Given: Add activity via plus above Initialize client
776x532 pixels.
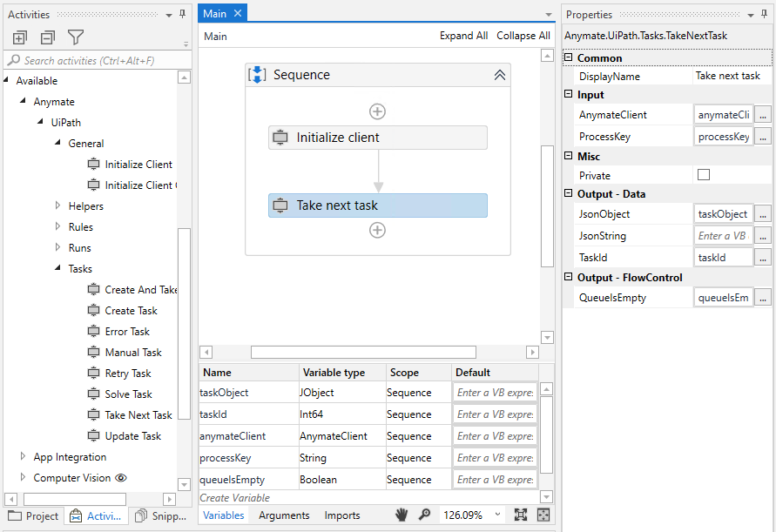Looking at the screenshot, I should click(378, 111).
